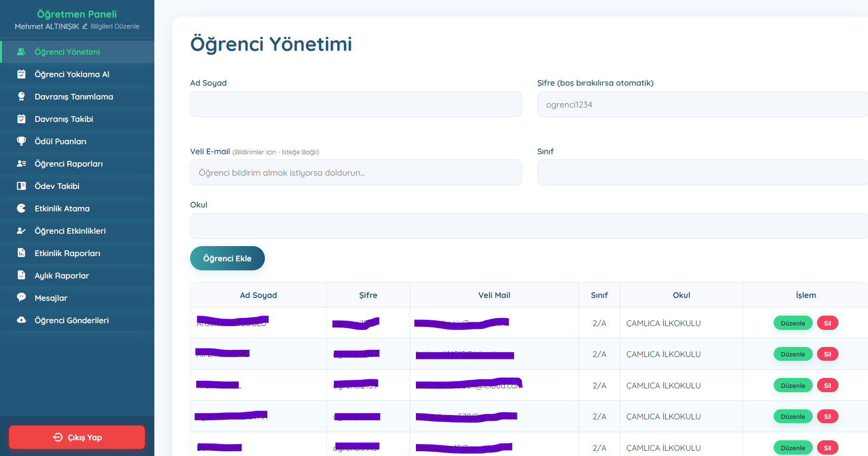Click the Davranış Tanımlama lightbulb icon
Viewport: 868px width, 456px height.
[x=21, y=97]
